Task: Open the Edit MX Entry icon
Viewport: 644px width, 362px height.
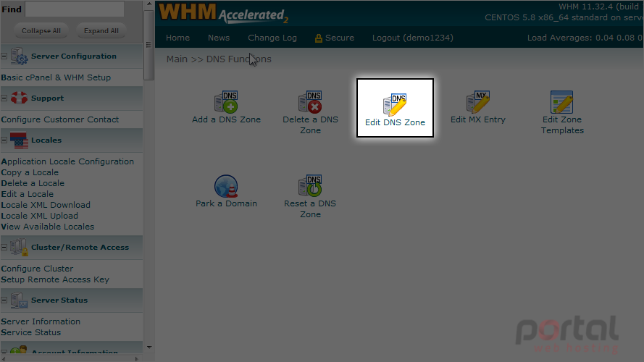Action: [477, 102]
